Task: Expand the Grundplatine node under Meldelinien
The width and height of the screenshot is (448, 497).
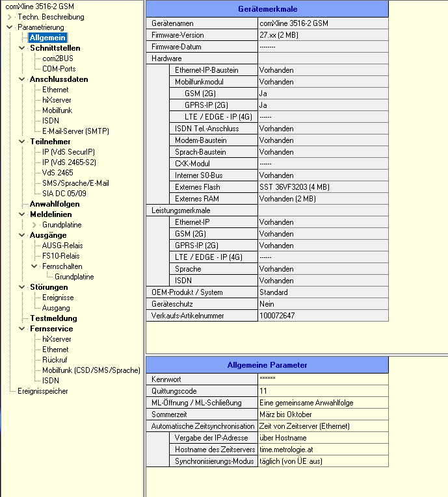Action: pos(35,225)
